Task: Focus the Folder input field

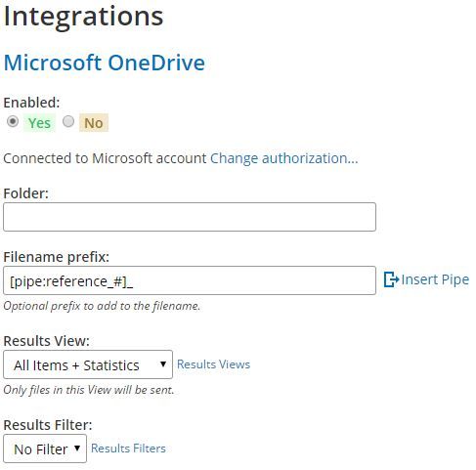Action: (x=190, y=217)
